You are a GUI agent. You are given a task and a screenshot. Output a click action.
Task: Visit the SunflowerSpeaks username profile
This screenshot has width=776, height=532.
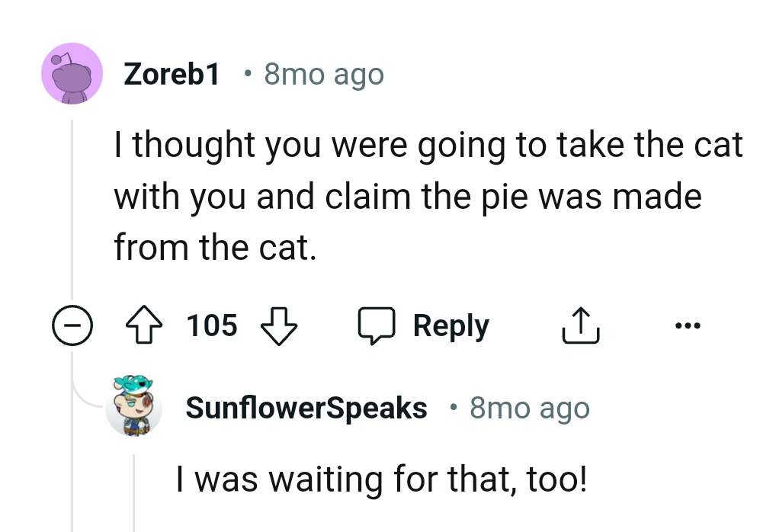[306, 408]
